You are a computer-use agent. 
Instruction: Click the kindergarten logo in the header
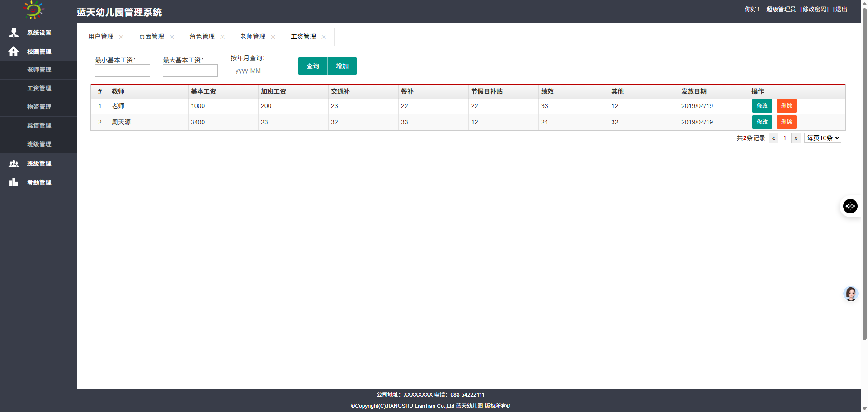34,10
